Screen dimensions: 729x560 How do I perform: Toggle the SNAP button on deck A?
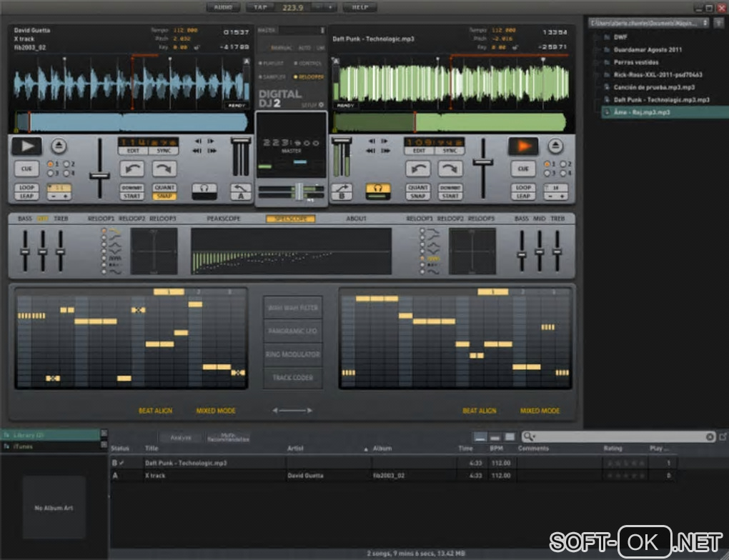tap(164, 196)
